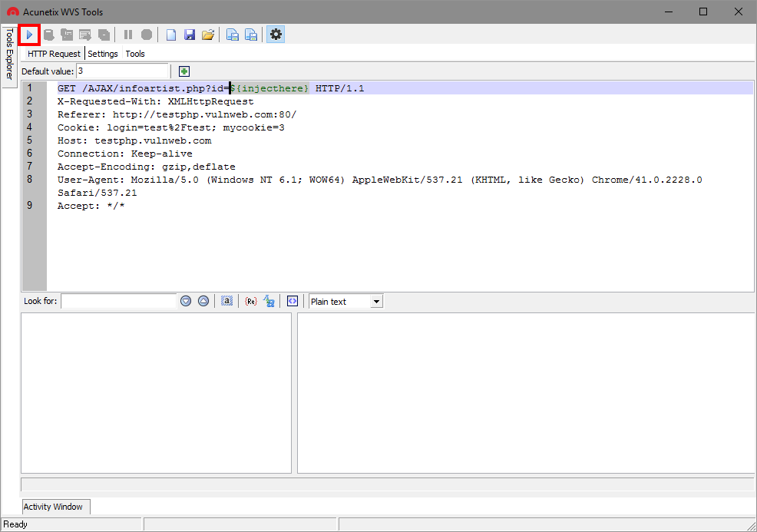
Task: Click line number 9 in the gutter
Action: (x=29, y=205)
